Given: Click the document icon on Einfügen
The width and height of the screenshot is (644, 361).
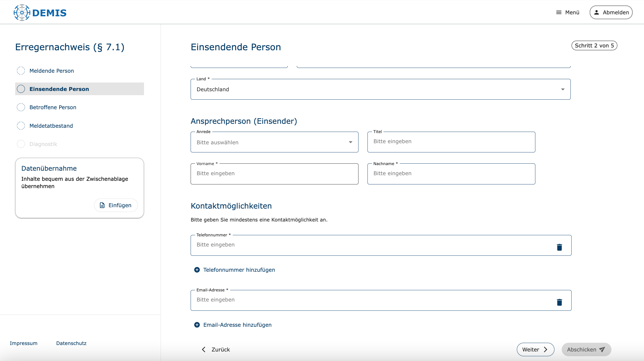Looking at the screenshot, I should click(102, 205).
